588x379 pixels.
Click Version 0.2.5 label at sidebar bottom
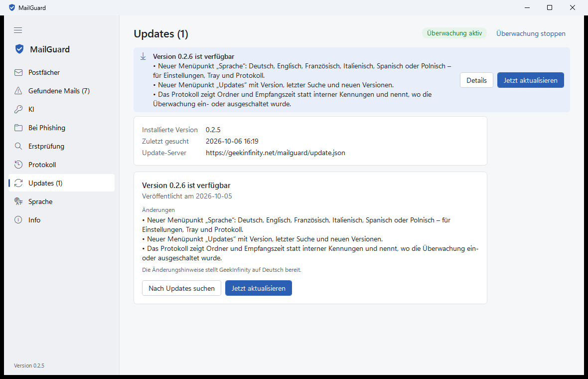pyautogui.click(x=29, y=366)
